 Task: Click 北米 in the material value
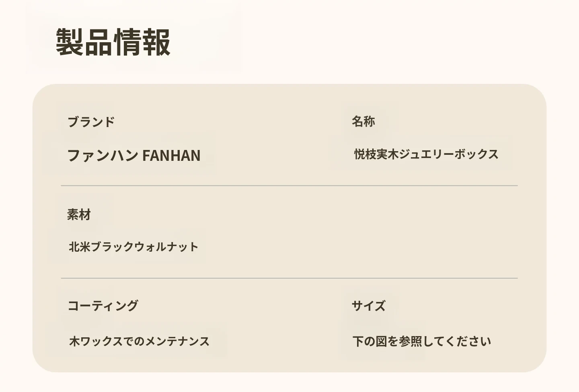pos(79,246)
